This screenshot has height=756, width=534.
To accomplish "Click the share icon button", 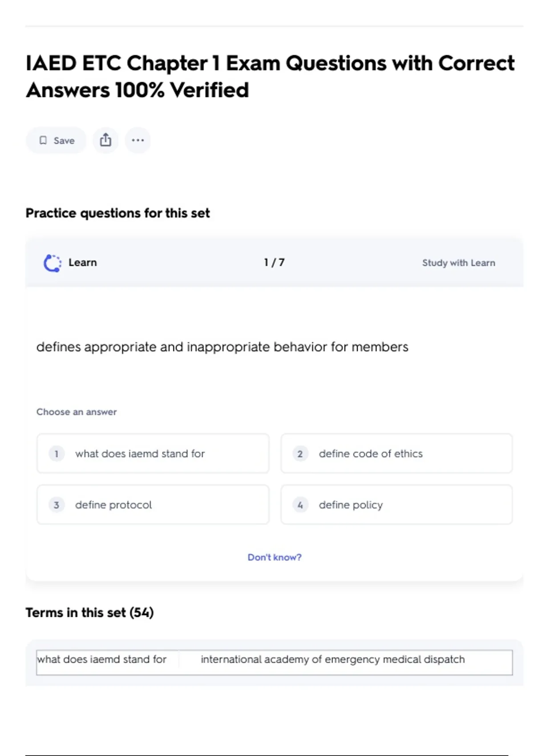I will point(105,141).
